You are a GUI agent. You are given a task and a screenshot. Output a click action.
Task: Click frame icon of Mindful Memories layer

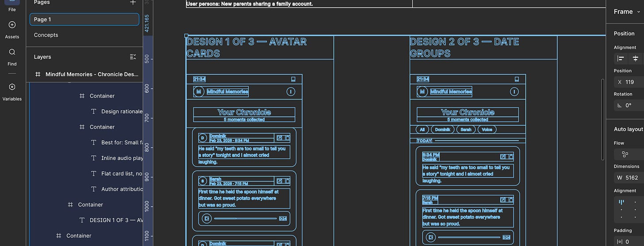[38, 74]
